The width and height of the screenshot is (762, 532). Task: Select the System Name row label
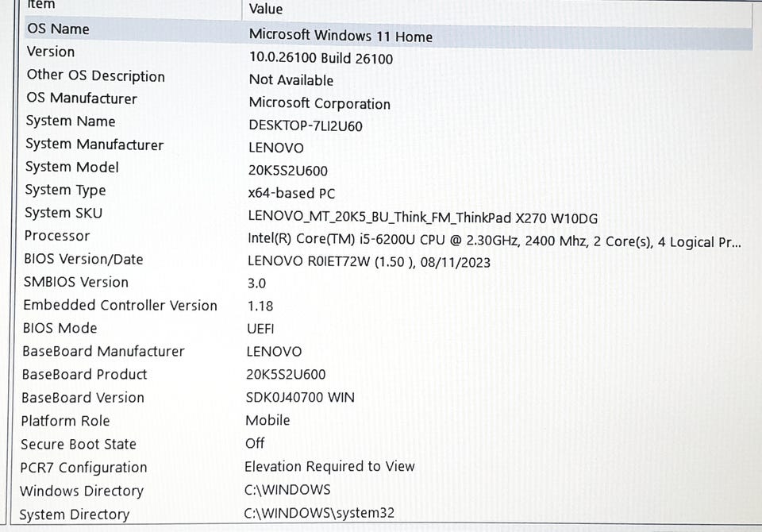[x=71, y=121]
